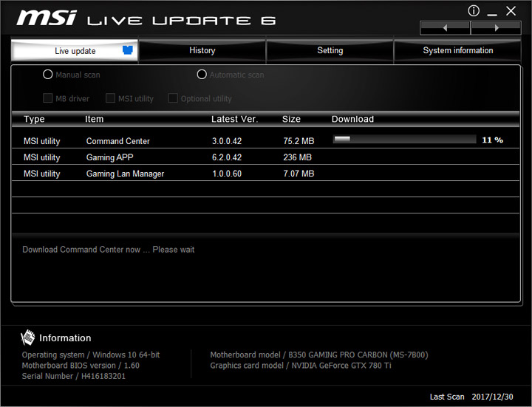Click version 3.0.0.42 cell
Viewport: 532px width, 407px height.
click(227, 141)
